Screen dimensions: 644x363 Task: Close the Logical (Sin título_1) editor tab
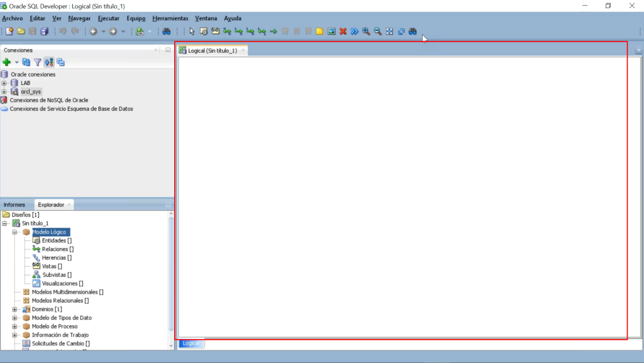point(243,50)
